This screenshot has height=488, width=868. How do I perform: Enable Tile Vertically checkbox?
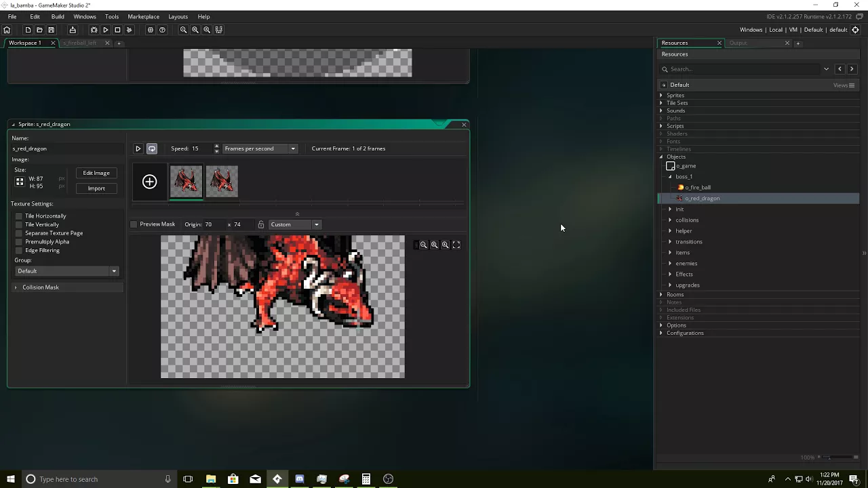[x=19, y=224]
